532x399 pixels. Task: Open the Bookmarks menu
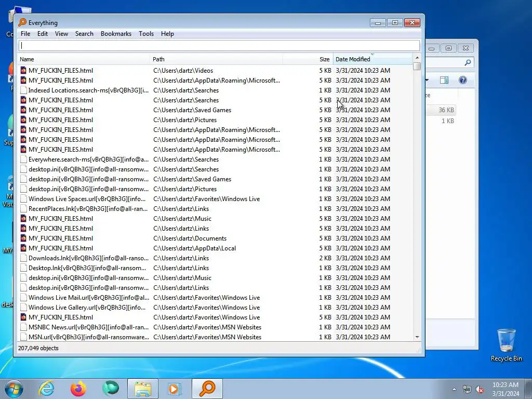pyautogui.click(x=116, y=34)
